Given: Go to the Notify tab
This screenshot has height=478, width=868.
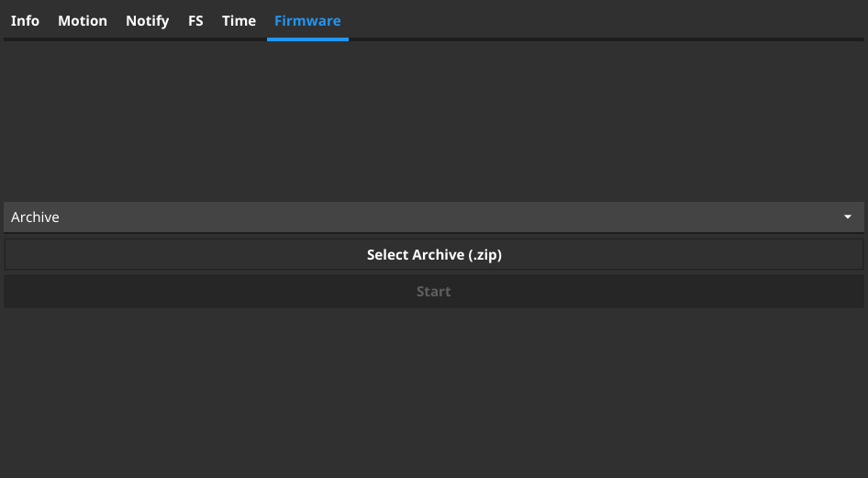Looking at the screenshot, I should tap(148, 20).
